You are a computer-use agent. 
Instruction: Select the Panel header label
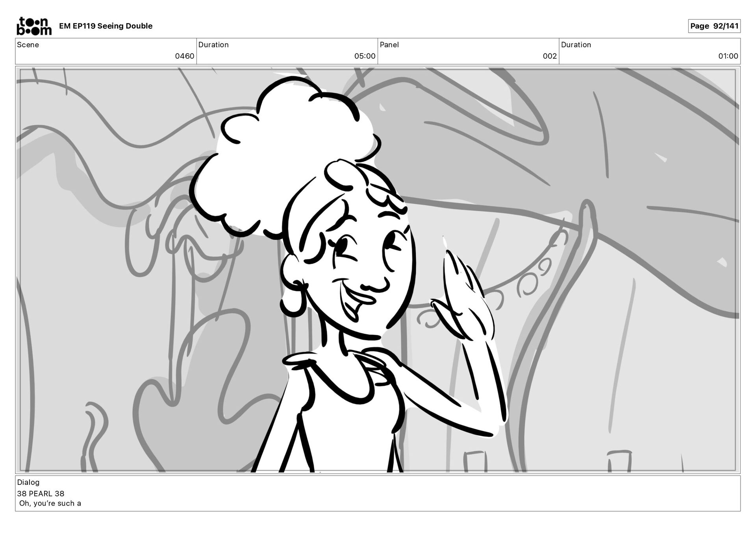coord(389,45)
